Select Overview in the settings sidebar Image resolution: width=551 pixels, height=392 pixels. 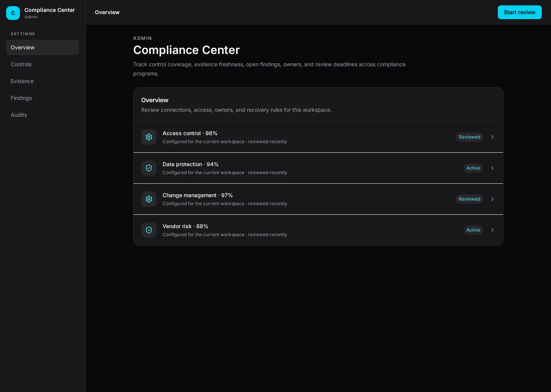(x=42, y=47)
